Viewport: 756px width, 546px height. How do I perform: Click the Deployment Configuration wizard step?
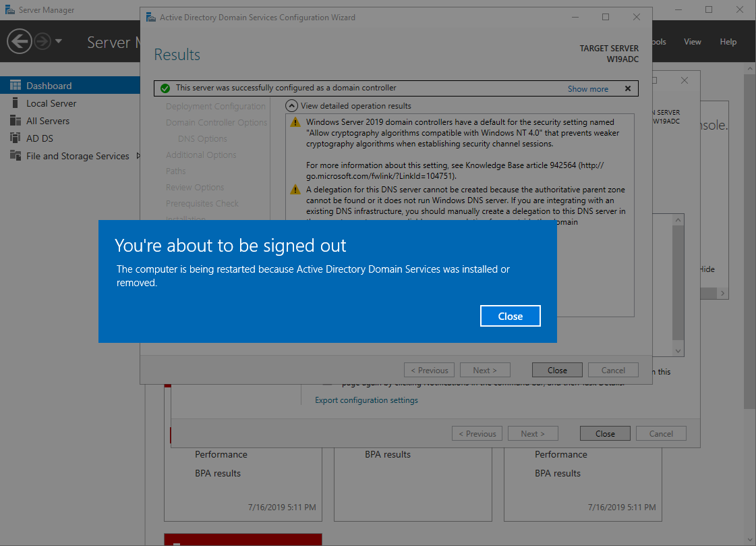coord(216,106)
